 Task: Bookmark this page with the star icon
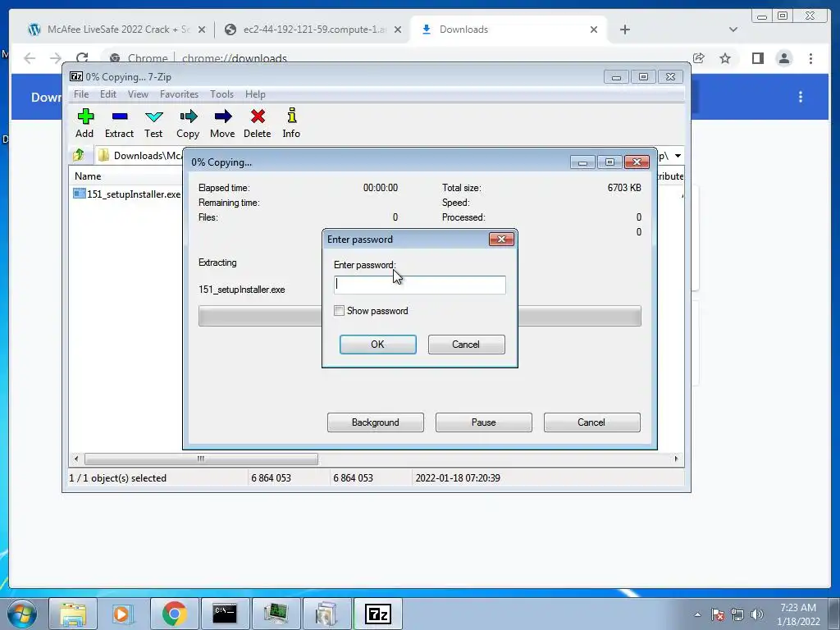pyautogui.click(x=725, y=58)
